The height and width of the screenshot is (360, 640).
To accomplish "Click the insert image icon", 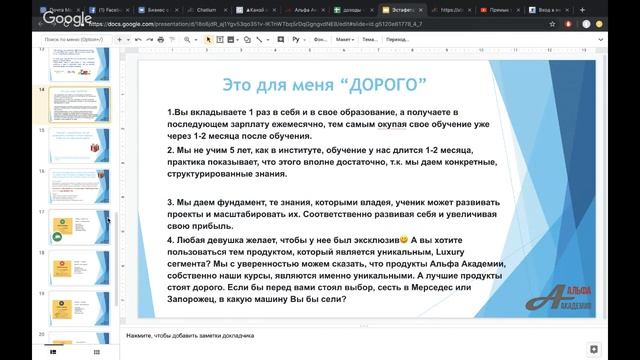I will (231, 40).
